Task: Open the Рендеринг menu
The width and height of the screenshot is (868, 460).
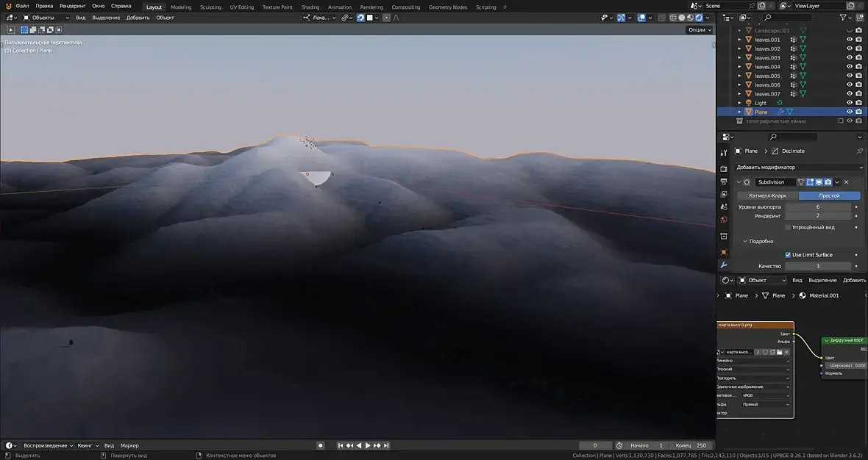Action: click(73, 6)
